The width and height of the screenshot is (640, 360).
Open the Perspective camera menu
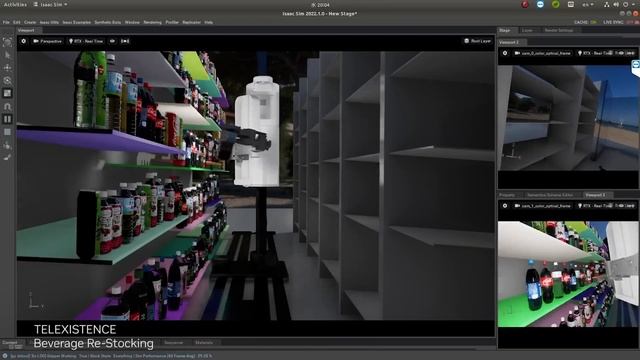click(x=47, y=41)
